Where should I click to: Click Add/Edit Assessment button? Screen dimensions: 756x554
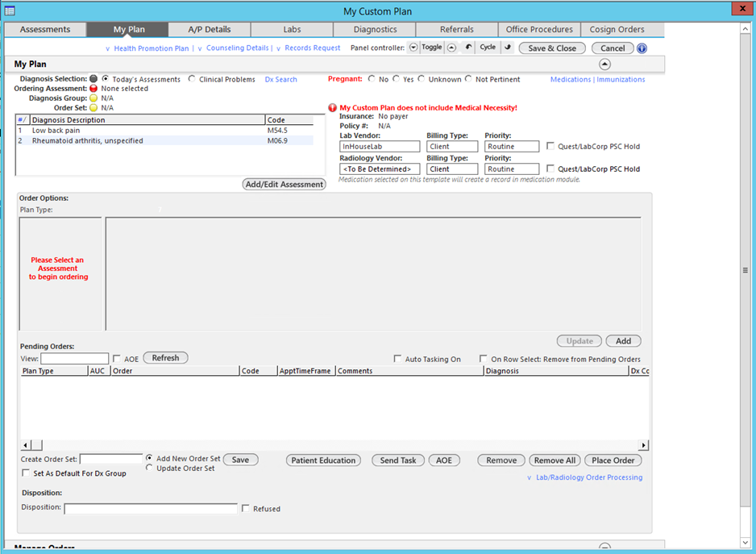pos(284,185)
